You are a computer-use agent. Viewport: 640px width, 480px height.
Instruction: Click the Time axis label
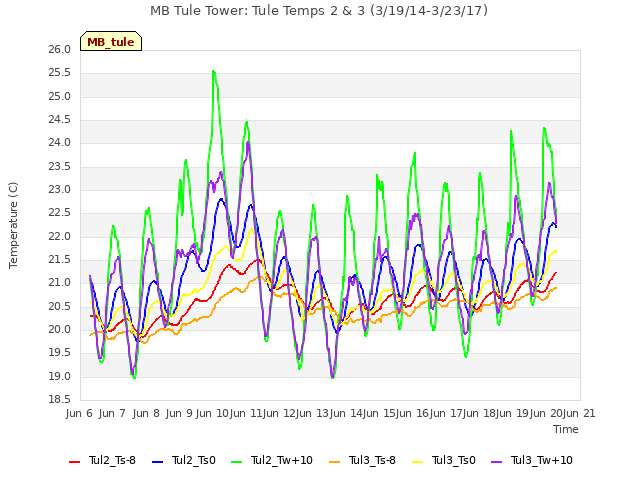click(x=566, y=429)
